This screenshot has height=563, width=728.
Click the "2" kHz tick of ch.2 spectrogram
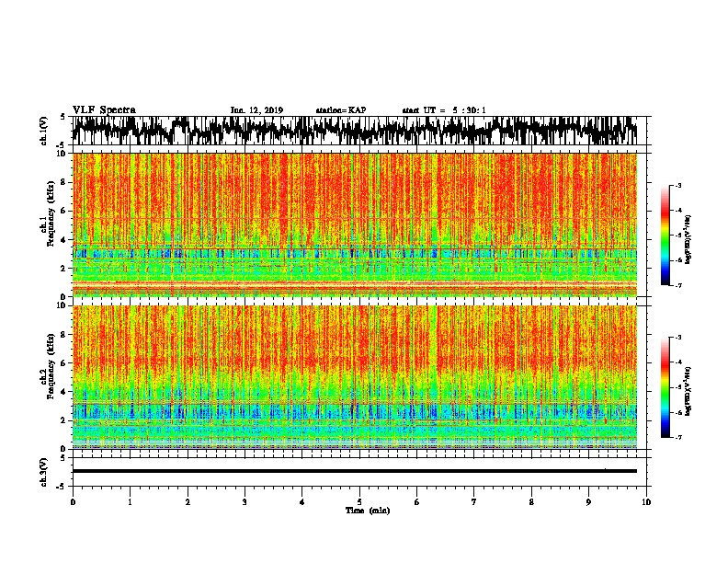tap(63, 420)
